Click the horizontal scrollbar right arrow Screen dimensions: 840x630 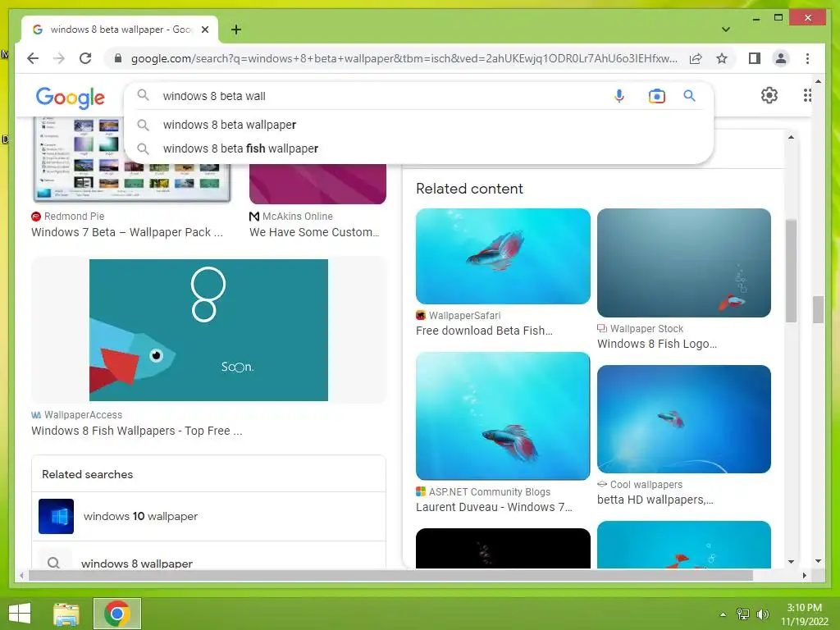click(x=804, y=575)
